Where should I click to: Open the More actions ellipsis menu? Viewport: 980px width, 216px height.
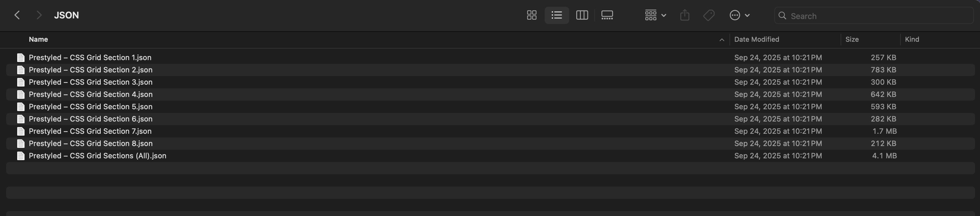(739, 15)
